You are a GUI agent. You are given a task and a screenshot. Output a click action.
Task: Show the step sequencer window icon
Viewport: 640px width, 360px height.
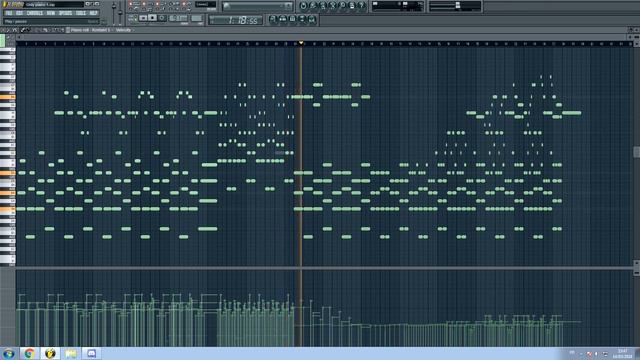pos(282,20)
